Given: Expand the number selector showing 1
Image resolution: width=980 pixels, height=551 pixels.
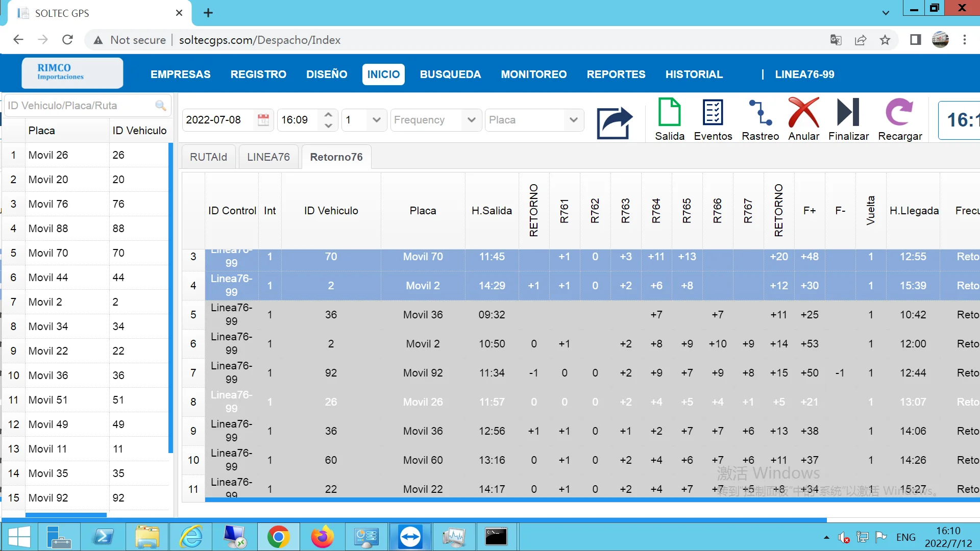Looking at the screenshot, I should pyautogui.click(x=377, y=120).
